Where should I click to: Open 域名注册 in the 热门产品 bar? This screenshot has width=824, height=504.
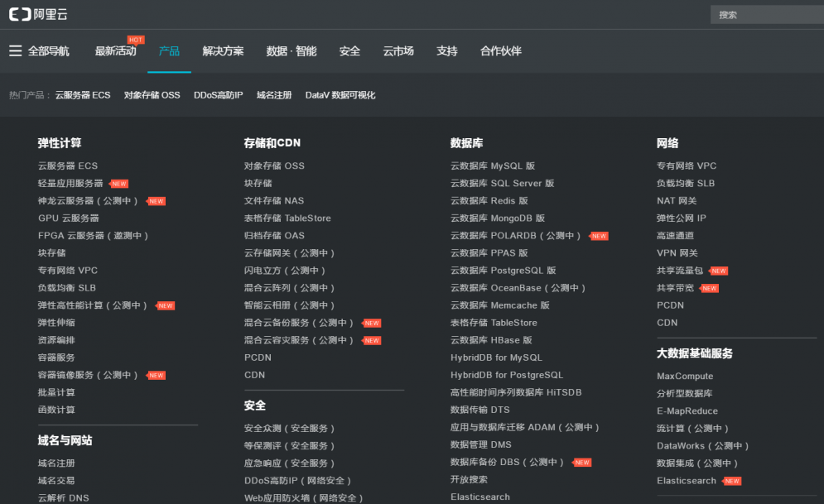(x=274, y=95)
